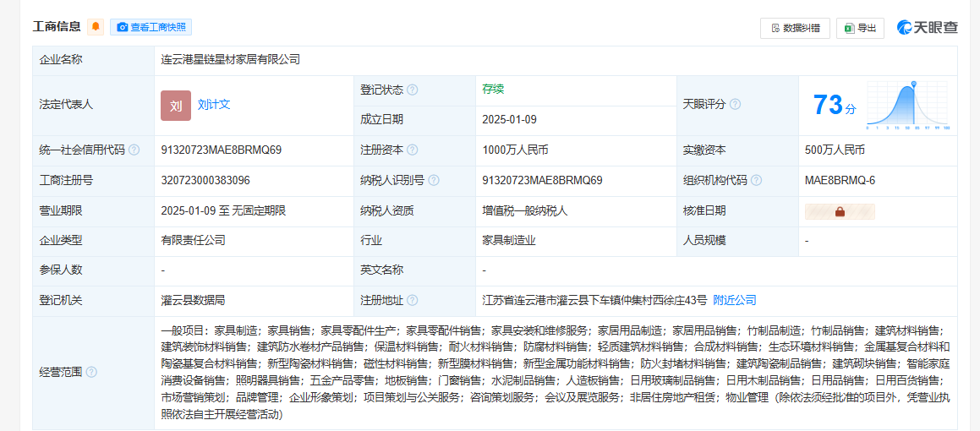
Task: Click help icon beside 统一社会信用代码
Action: pyautogui.click(x=134, y=150)
